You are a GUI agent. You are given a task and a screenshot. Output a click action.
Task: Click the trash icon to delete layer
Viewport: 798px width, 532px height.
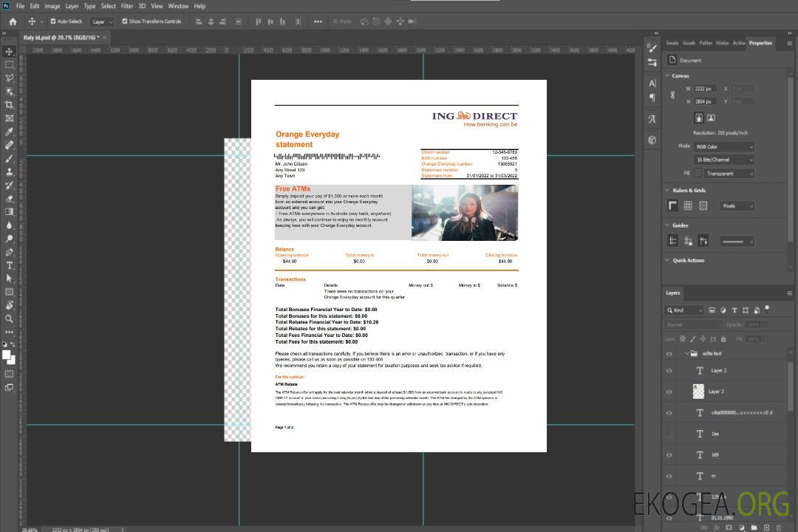pos(778,528)
